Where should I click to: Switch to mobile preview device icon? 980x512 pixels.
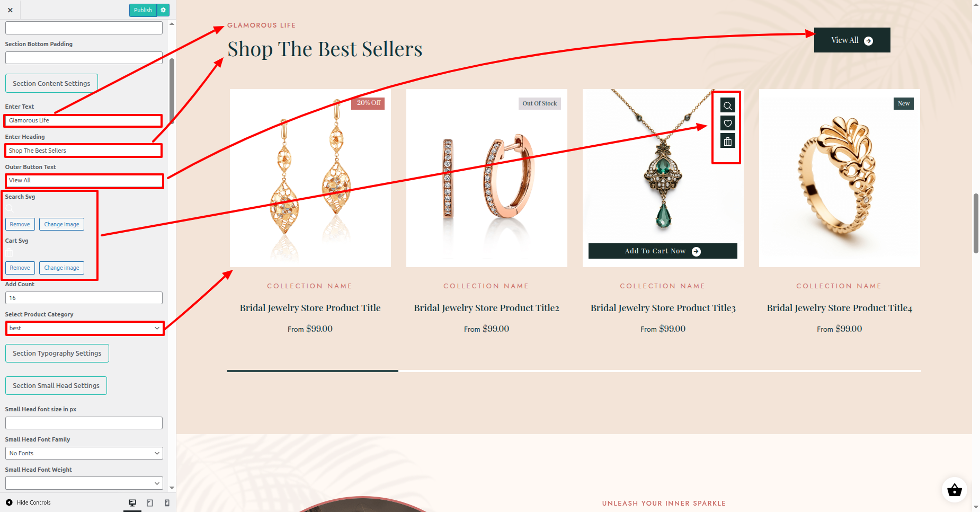tap(167, 502)
